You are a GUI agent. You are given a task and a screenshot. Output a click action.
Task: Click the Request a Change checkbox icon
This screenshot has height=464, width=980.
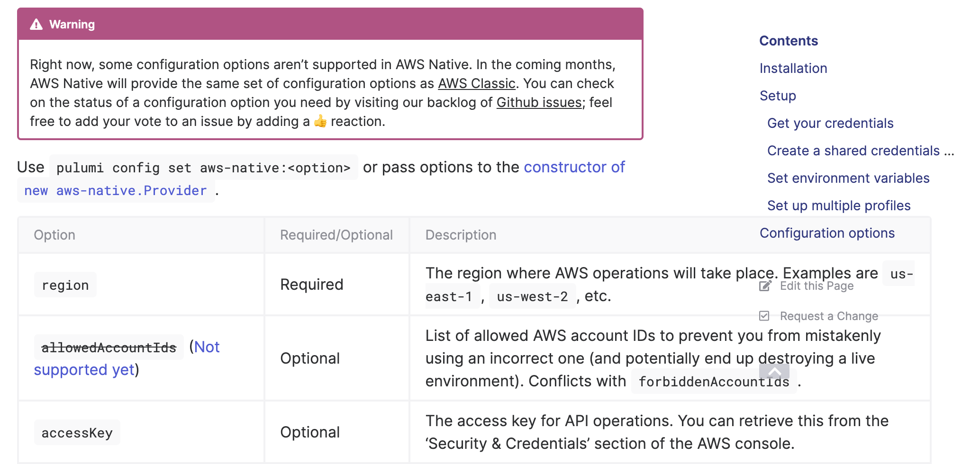click(765, 315)
